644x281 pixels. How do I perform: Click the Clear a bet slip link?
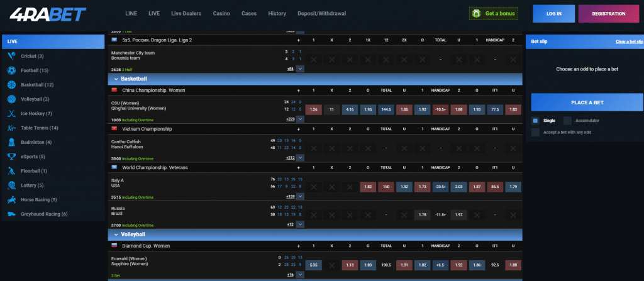(629, 41)
